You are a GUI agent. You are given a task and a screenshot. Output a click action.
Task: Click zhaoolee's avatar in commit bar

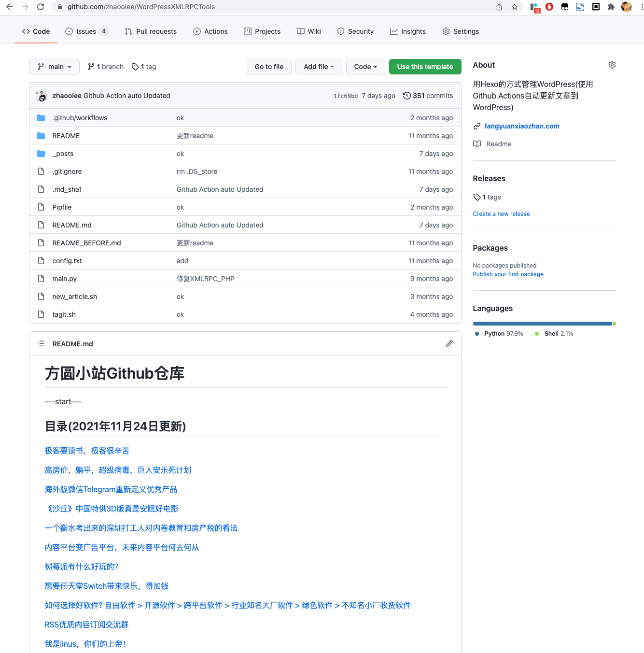click(41, 96)
